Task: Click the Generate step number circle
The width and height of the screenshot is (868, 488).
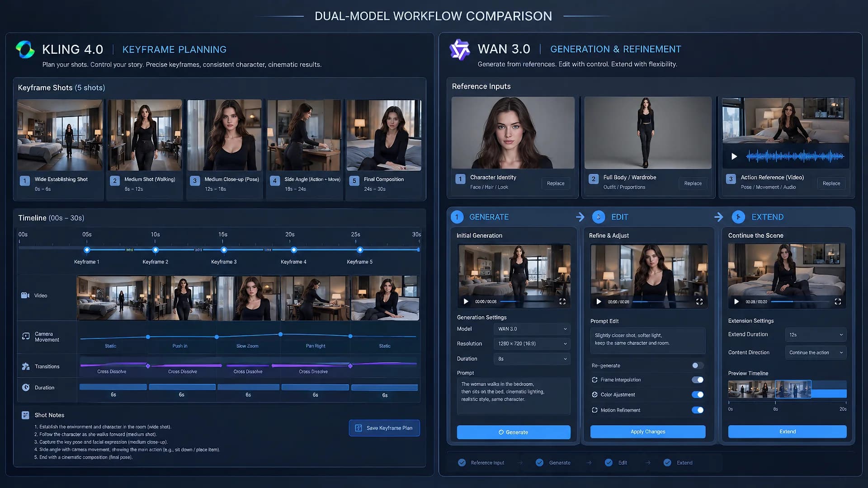Action: pos(457,217)
